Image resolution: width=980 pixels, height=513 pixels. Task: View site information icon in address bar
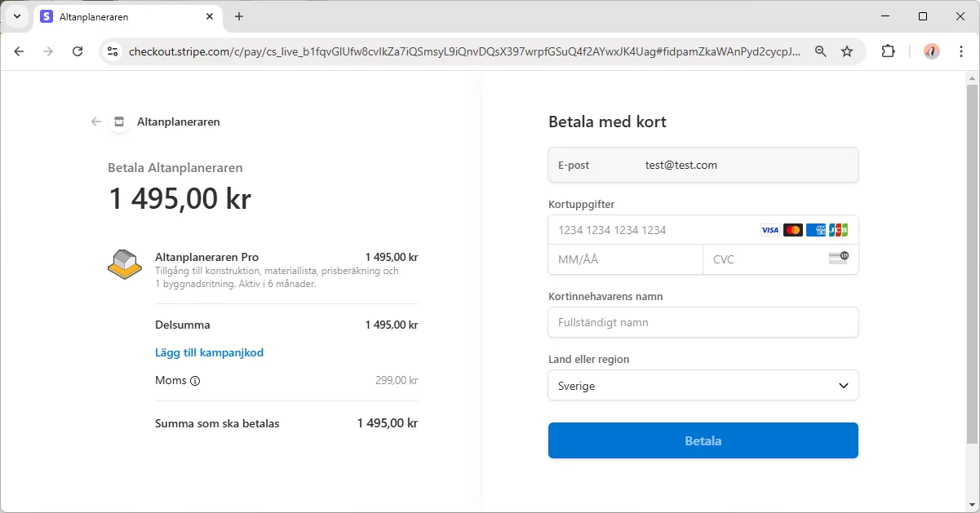pos(113,51)
